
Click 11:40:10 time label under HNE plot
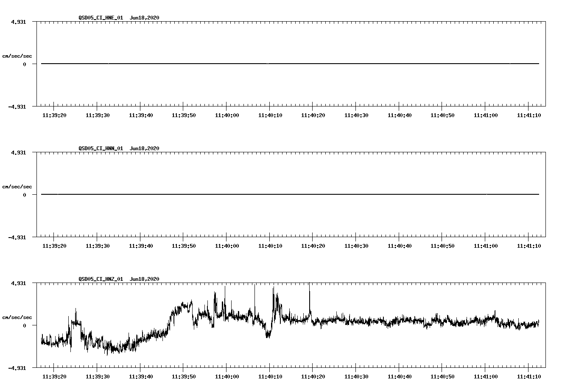tap(270, 115)
